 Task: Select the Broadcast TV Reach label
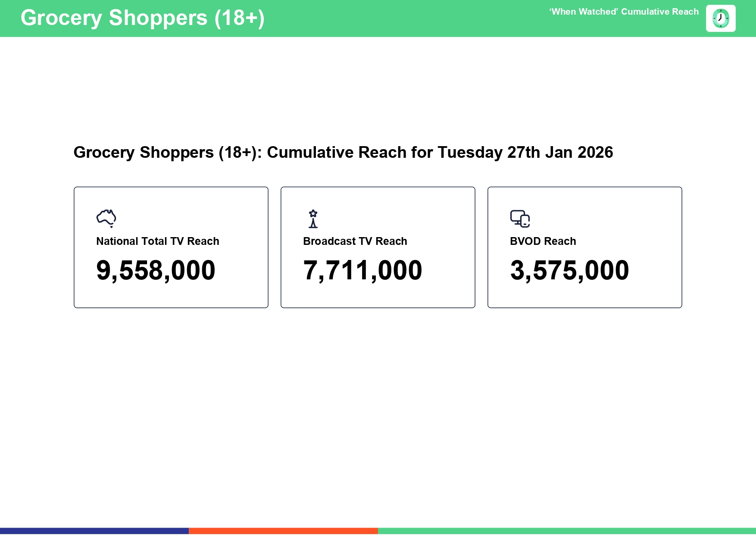[355, 241]
